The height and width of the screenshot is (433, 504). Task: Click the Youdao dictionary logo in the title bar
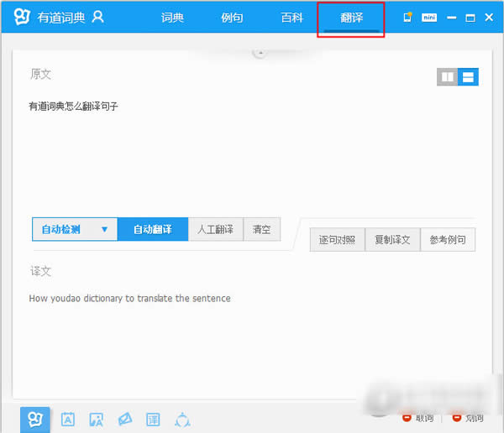(x=22, y=17)
